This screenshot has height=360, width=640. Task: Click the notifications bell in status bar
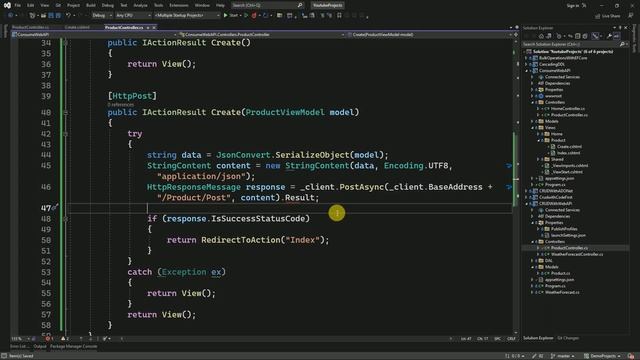point(631,356)
